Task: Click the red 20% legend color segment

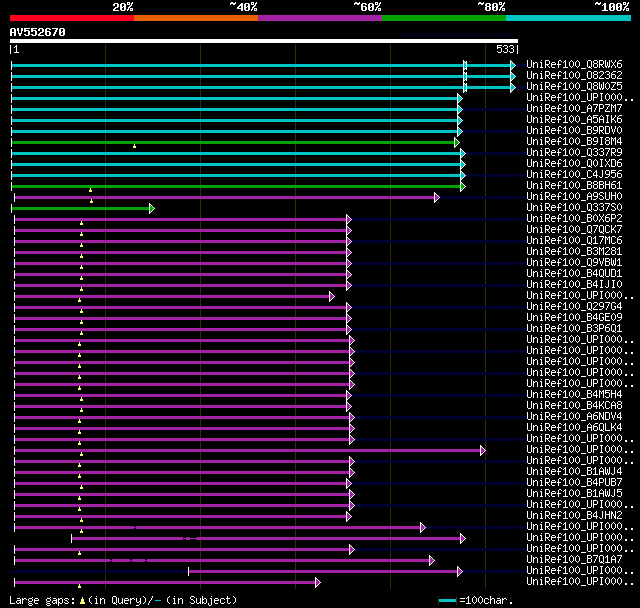Action: click(72, 18)
